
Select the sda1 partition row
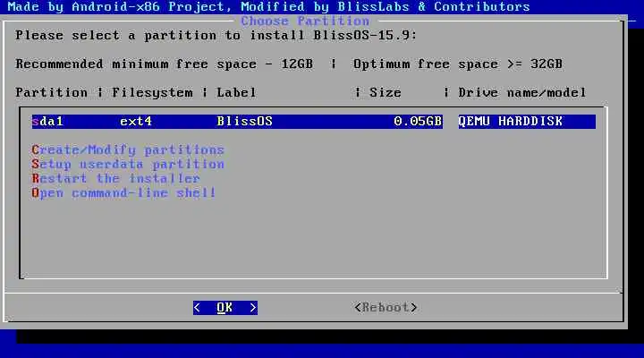tap(313, 121)
